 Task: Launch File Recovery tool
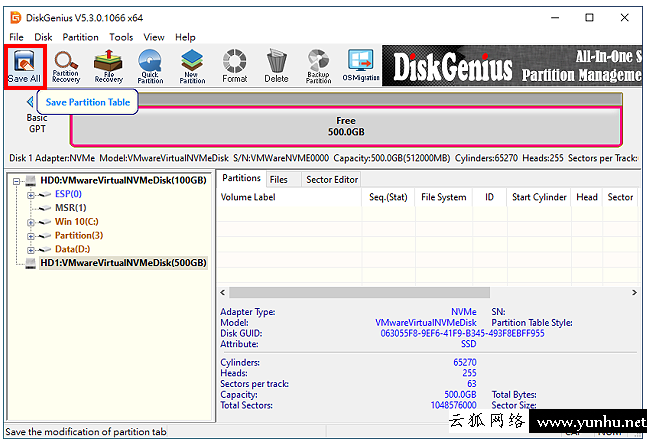[109, 66]
